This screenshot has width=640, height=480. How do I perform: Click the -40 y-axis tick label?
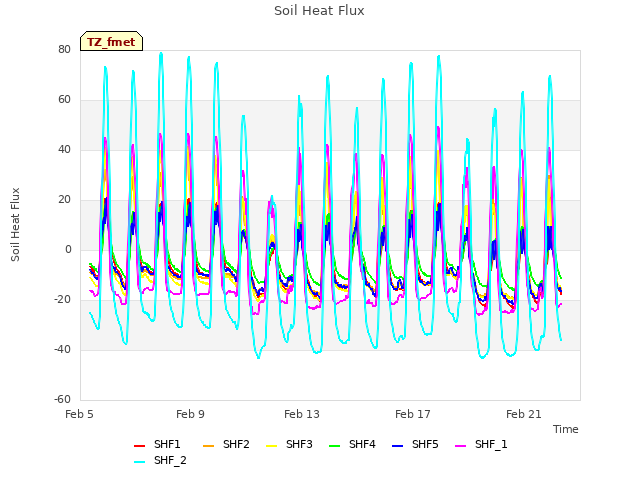[62, 349]
